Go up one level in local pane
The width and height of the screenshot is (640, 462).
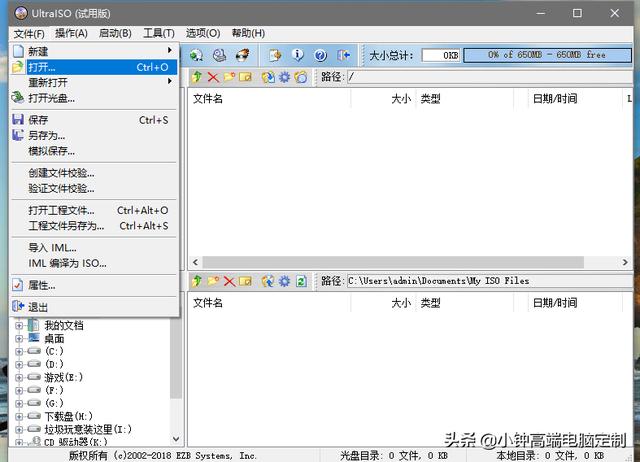[x=197, y=281]
